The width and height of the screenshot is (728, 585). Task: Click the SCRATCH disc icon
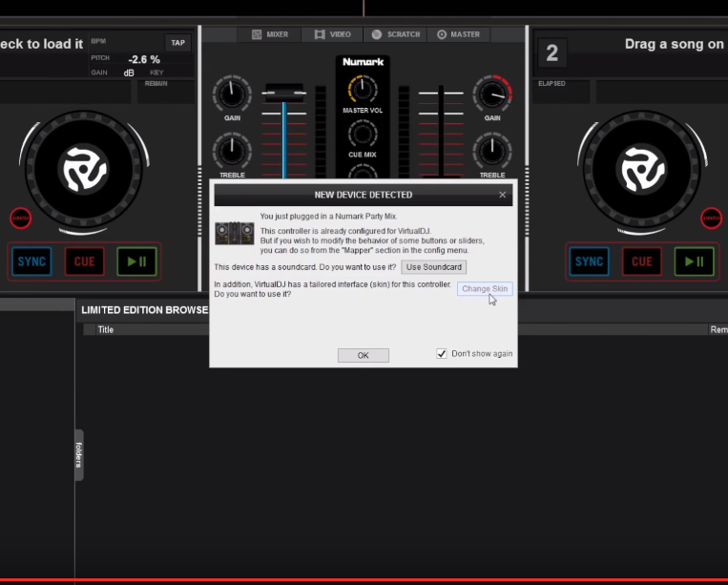377,34
